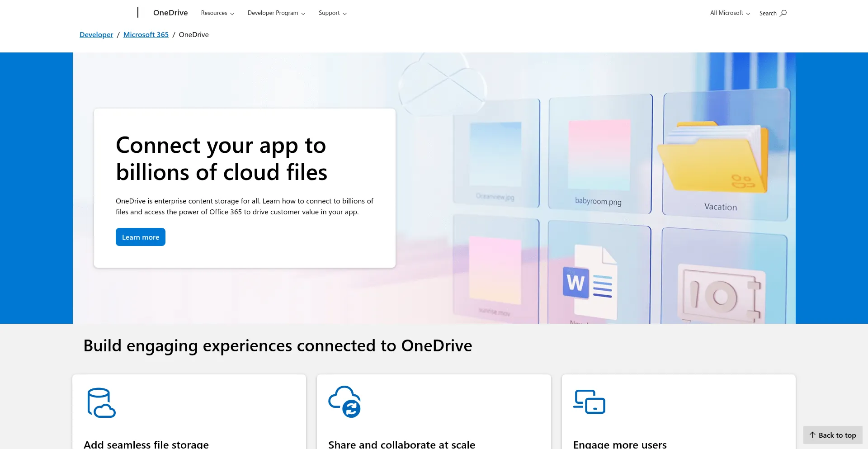The width and height of the screenshot is (868, 449).
Task: Open the Developer breadcrumb link
Action: click(x=96, y=34)
